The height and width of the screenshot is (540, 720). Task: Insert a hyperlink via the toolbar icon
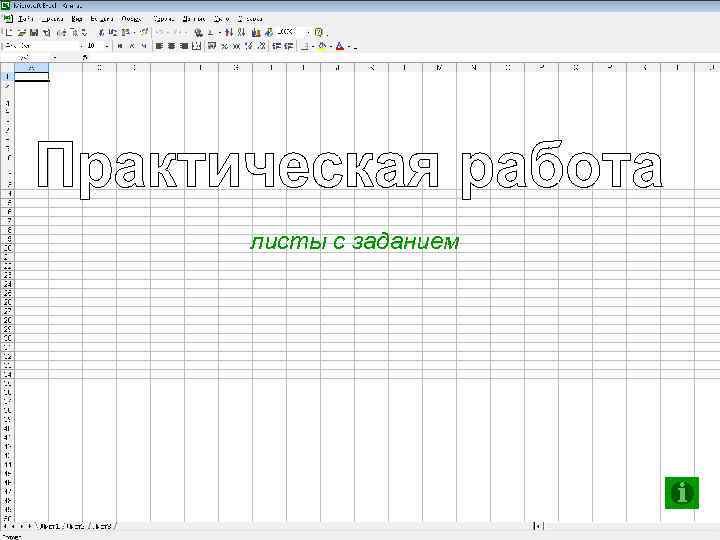(x=198, y=32)
